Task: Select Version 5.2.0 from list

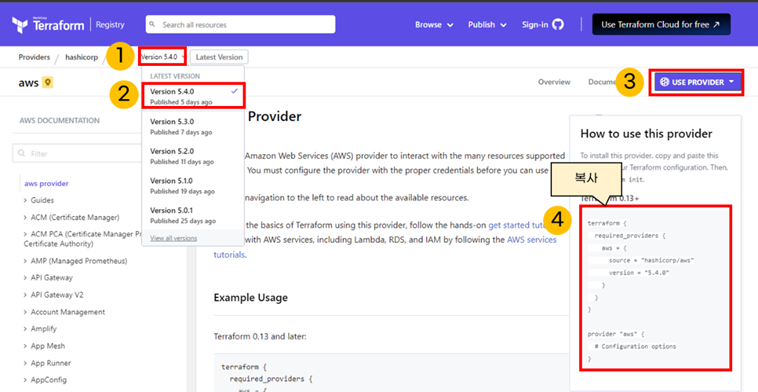Action: pos(193,156)
